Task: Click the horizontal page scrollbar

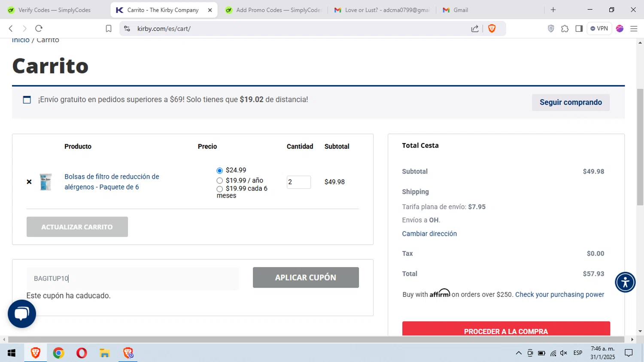Action: click(316, 340)
